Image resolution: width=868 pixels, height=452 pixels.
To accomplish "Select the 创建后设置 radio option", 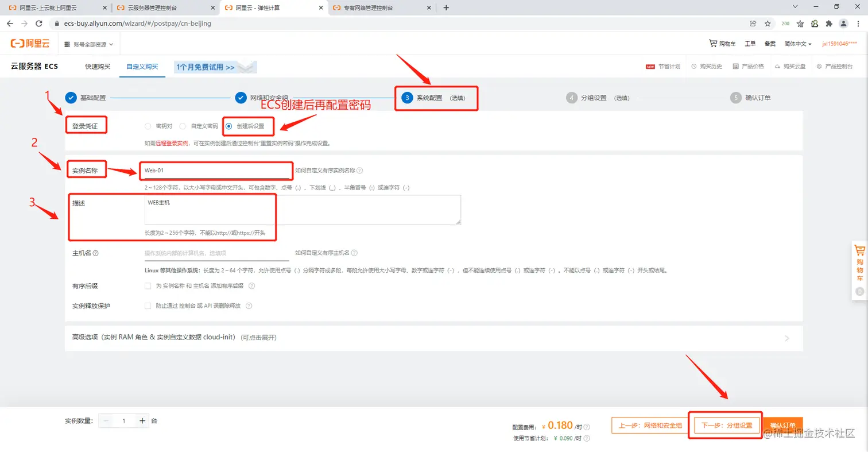I will coord(229,126).
